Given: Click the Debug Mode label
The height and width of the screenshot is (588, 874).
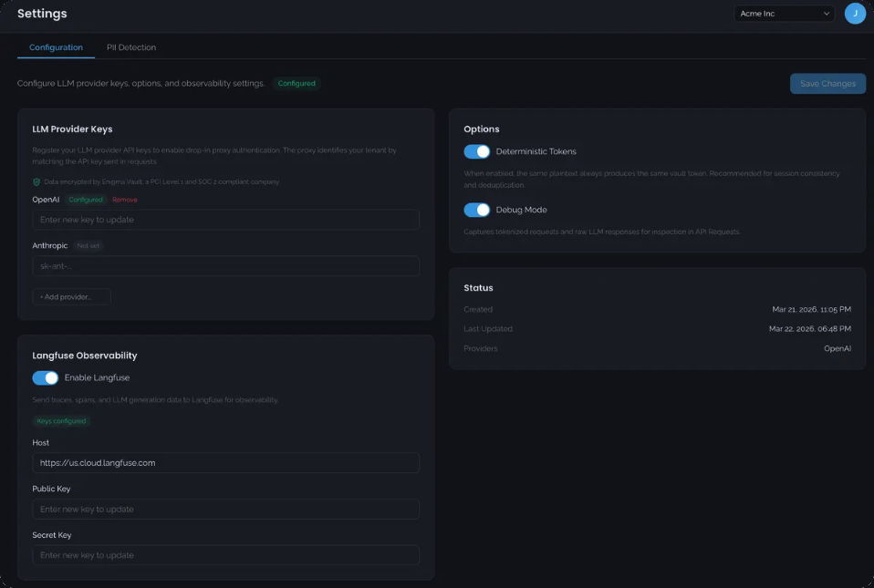Looking at the screenshot, I should [x=521, y=210].
